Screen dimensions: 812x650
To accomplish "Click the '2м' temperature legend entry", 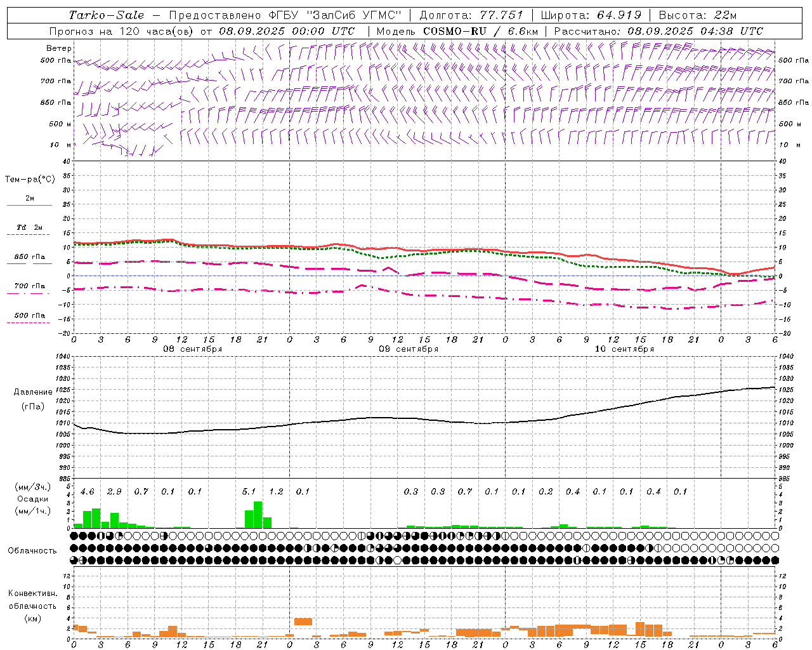I will coord(30,198).
